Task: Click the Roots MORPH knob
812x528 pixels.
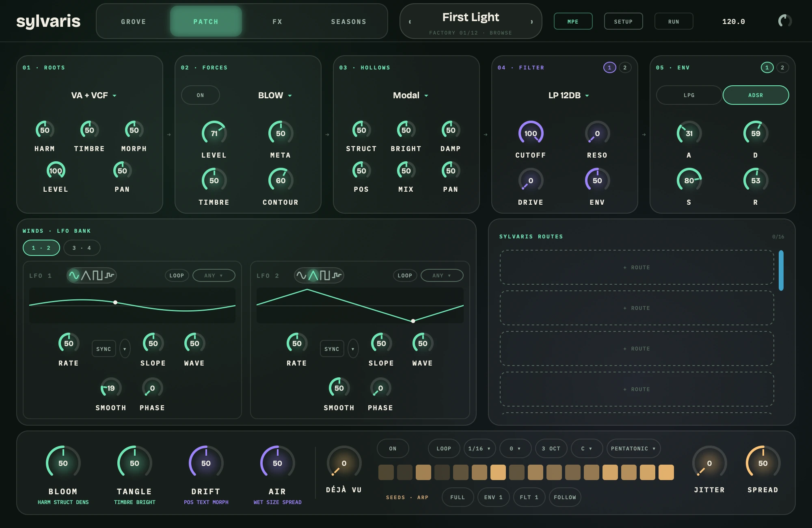Action: (x=134, y=130)
